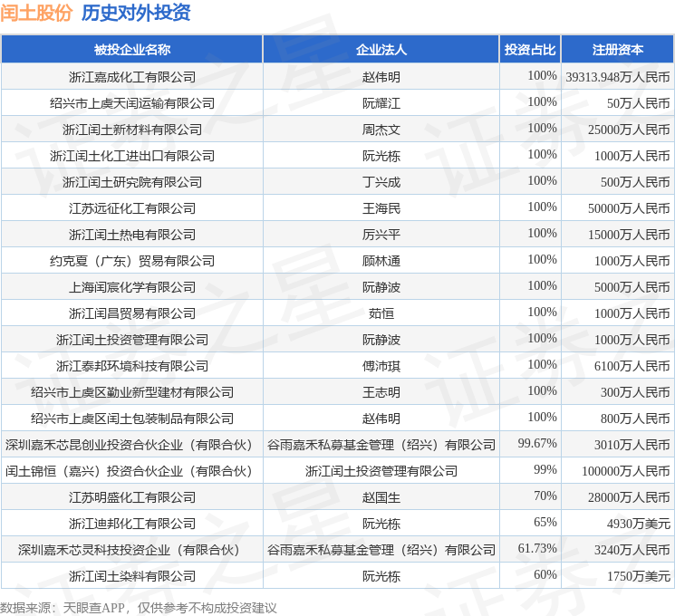The image size is (675, 616).
Task: Click the 投资占比 column header
Action: (530, 50)
